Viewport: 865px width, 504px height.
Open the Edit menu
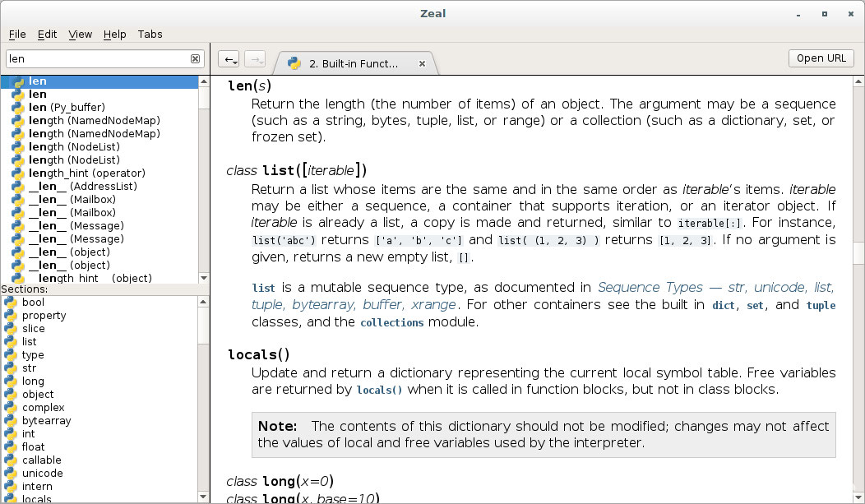point(47,35)
